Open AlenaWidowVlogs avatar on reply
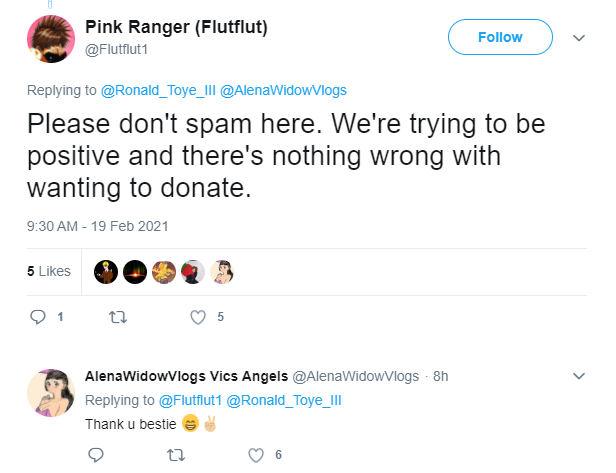The height and width of the screenshot is (473, 616). tap(51, 393)
